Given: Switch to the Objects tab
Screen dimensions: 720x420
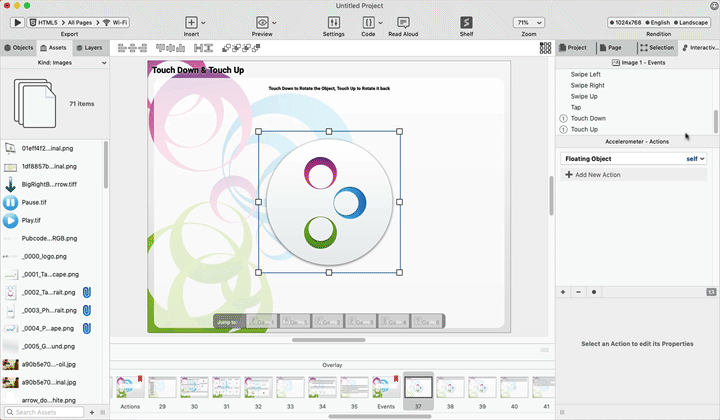Looking at the screenshot, I should 19,47.
